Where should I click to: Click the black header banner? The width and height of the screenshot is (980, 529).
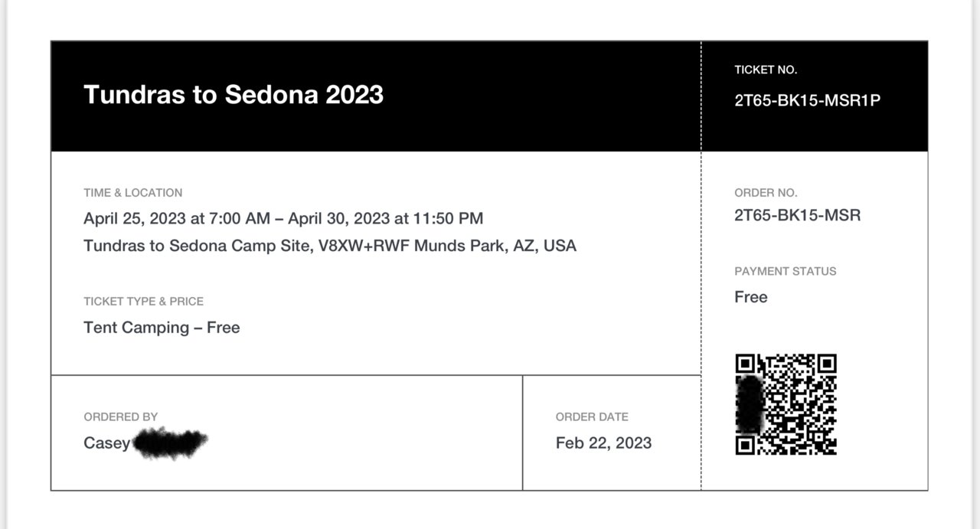(489, 96)
